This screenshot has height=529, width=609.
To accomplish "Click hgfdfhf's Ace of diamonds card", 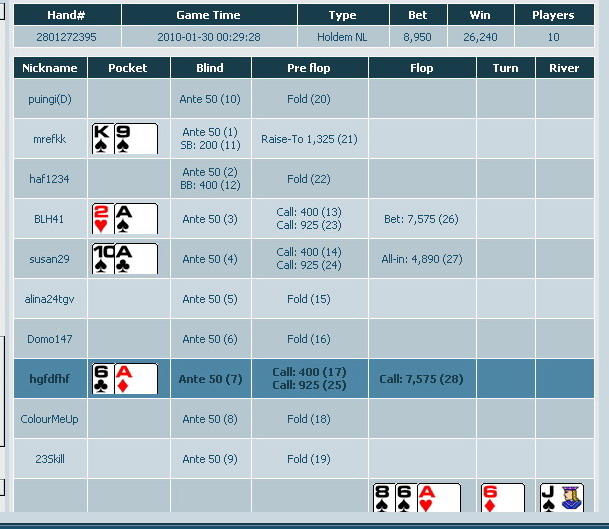I will click(136, 379).
